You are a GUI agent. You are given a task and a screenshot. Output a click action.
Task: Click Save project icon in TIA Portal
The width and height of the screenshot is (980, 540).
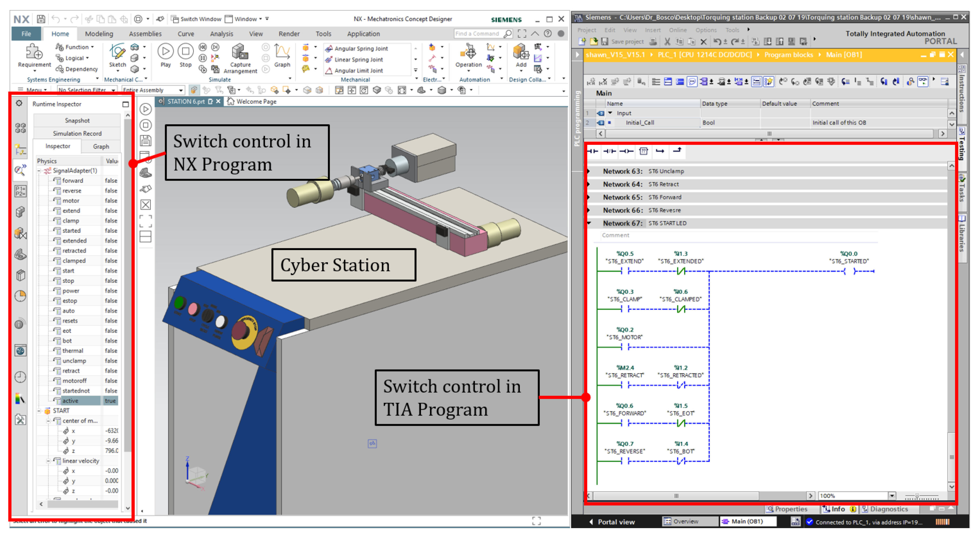(605, 41)
